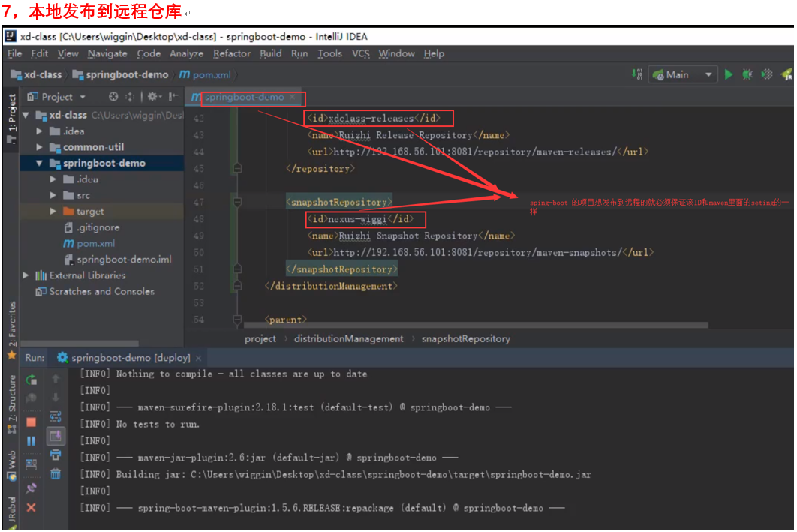Image resolution: width=797 pixels, height=532 pixels.
Task: Expand the External Libraries node
Action: tap(27, 275)
